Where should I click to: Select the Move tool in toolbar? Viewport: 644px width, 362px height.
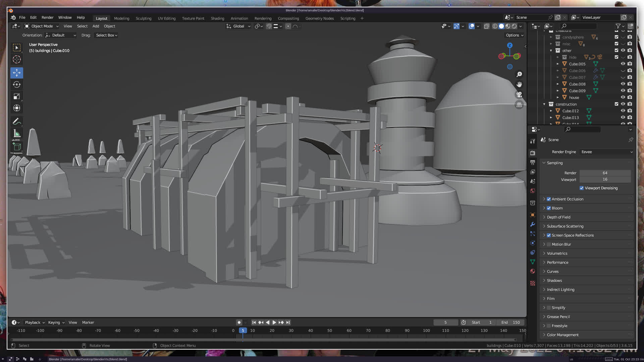[16, 73]
